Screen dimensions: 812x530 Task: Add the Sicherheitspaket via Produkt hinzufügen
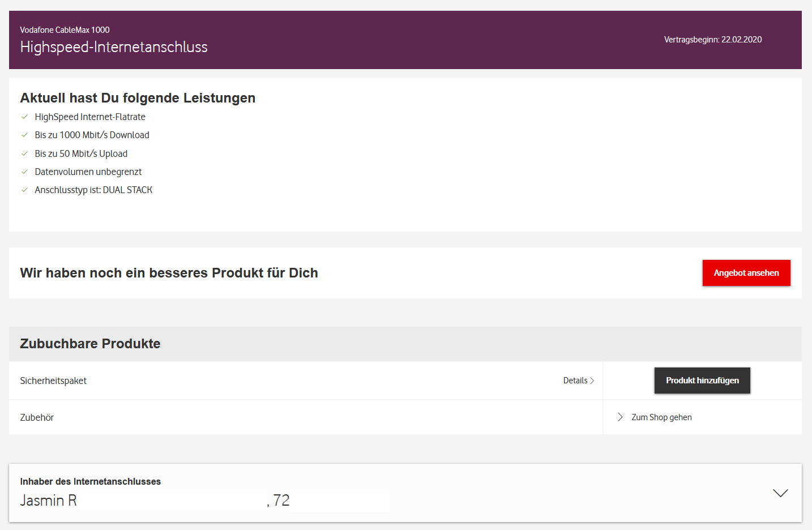[x=702, y=381]
